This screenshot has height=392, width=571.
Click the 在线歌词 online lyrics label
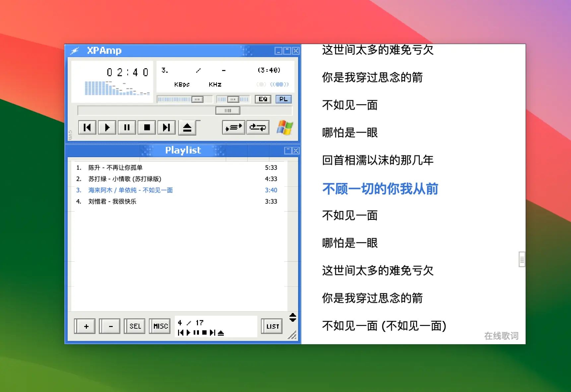click(x=501, y=336)
